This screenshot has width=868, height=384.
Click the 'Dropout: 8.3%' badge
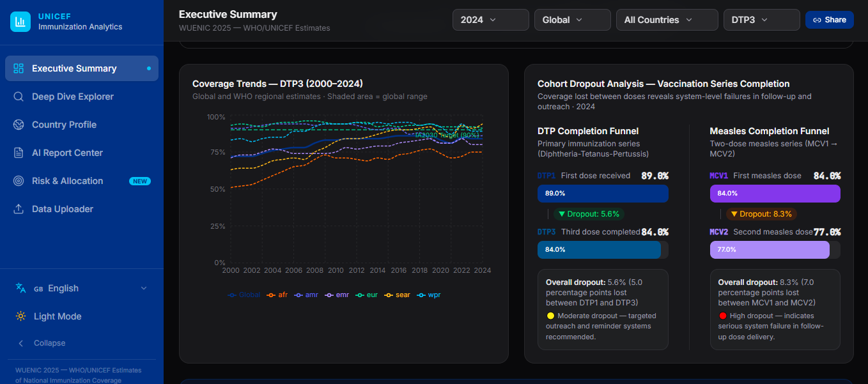[x=761, y=214]
